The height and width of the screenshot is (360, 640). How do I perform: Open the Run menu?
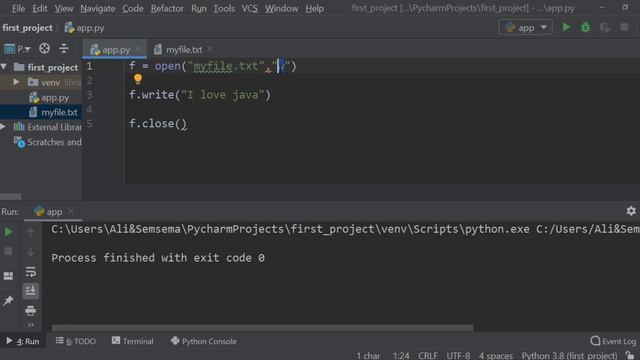(x=198, y=8)
